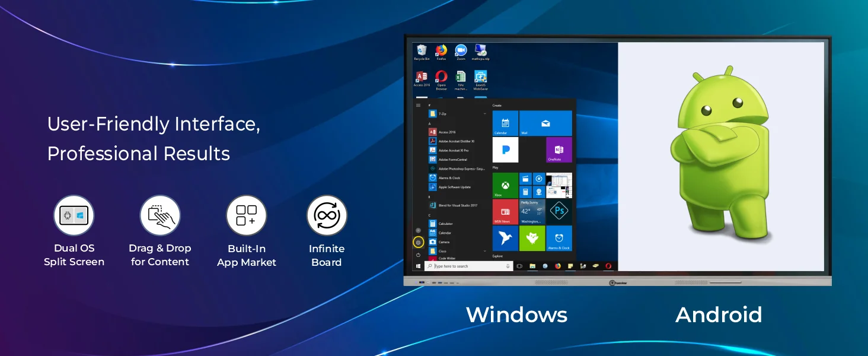Open File Explorer from the taskbar
This screenshot has width=868, height=356.
pos(532,266)
